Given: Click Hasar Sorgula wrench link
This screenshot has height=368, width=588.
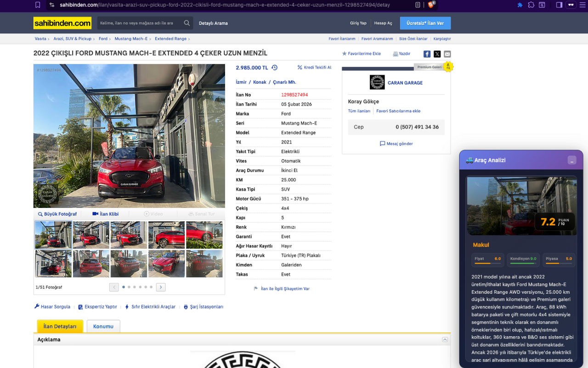Looking at the screenshot, I should click(52, 307).
